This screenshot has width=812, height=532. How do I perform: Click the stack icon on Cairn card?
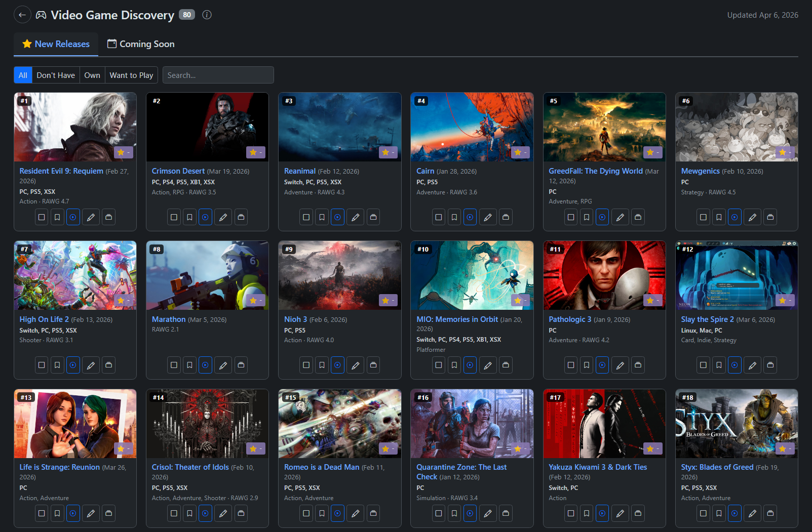point(506,217)
